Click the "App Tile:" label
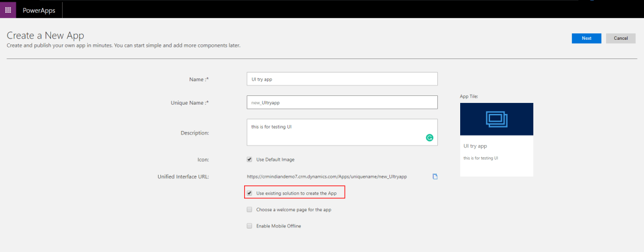Image resolution: width=644 pixels, height=252 pixels. [x=470, y=96]
